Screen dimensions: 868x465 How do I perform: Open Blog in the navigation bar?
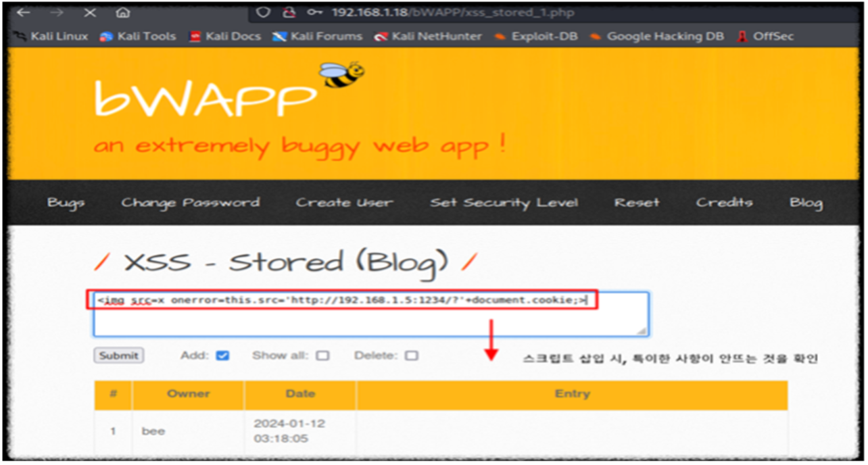[806, 203]
